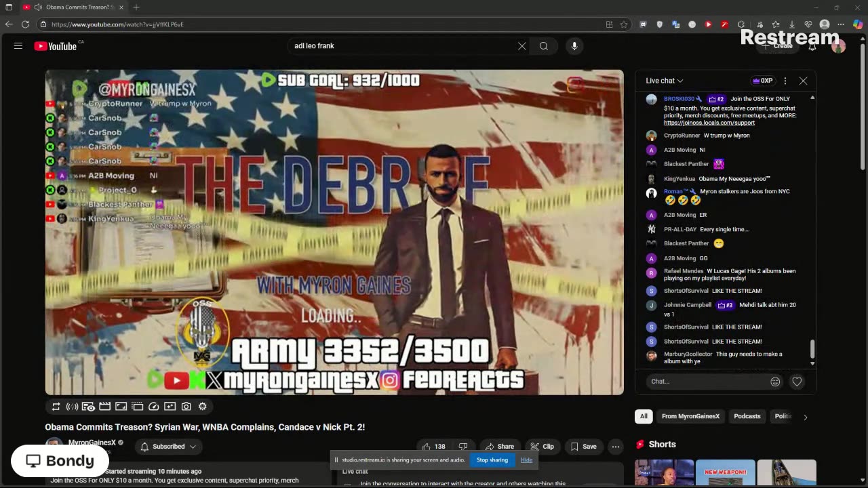Share the video

pos(499,447)
